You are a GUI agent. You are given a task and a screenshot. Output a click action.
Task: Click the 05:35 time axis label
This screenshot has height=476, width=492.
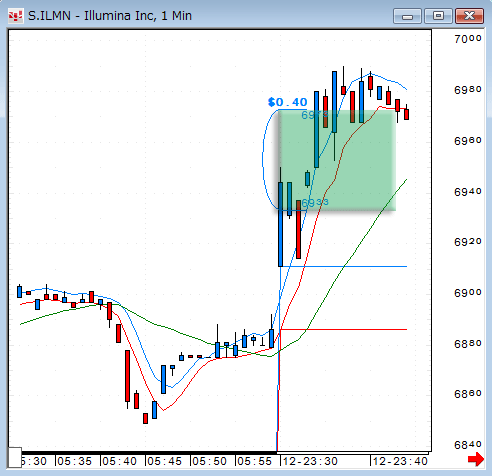click(x=74, y=461)
